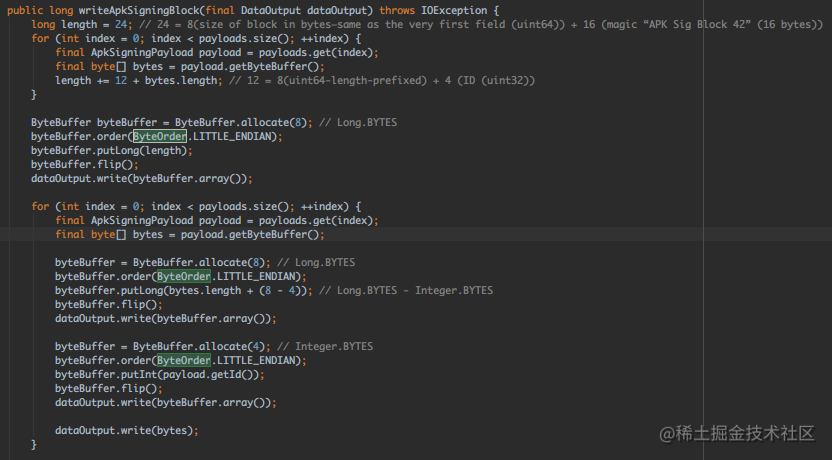Click the '4 (ID (uint32))' comment fragment
Viewport: 832px width, 460px height.
(490, 81)
